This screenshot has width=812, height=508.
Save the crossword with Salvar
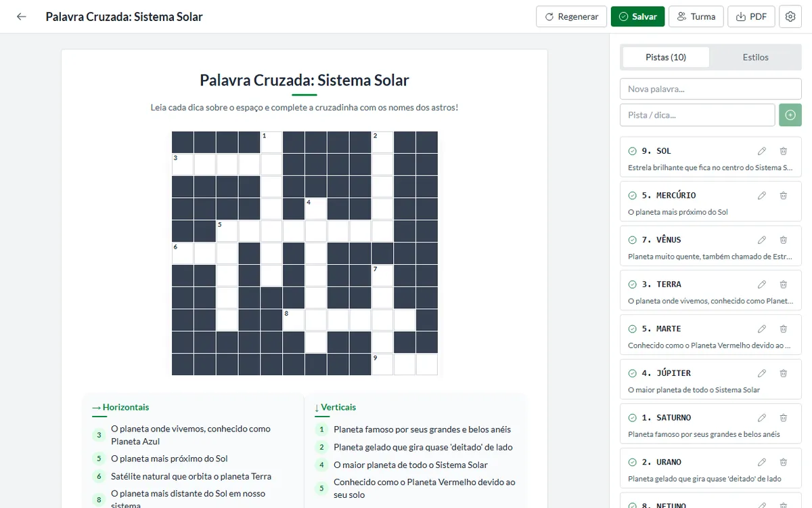tap(637, 16)
